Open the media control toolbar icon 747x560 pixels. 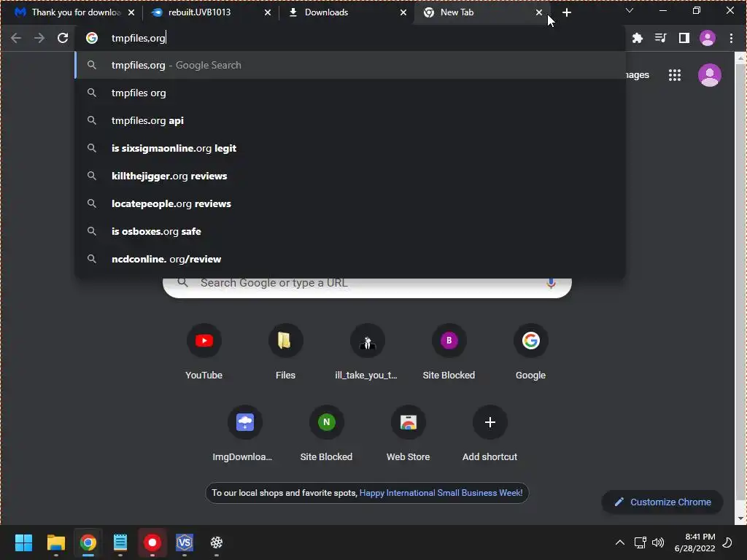660,38
